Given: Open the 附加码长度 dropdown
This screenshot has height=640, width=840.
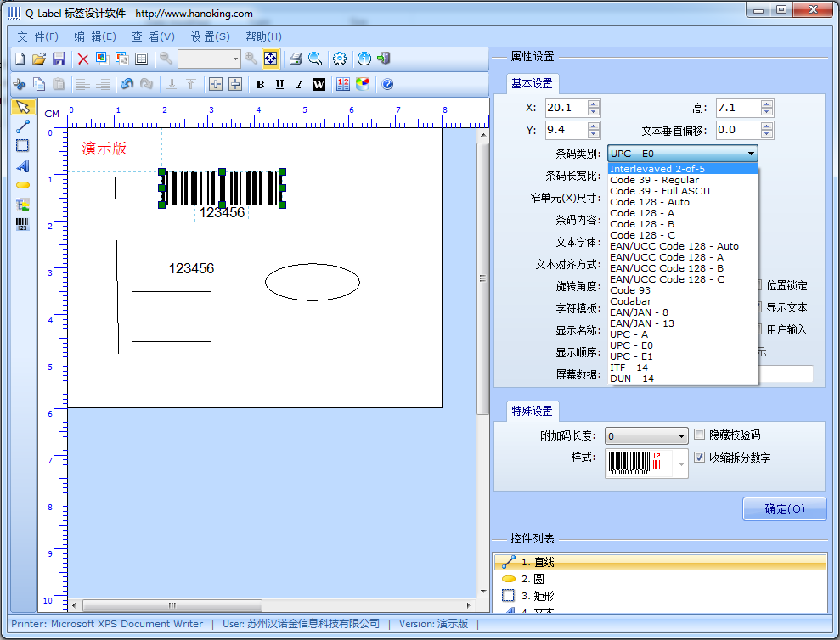Looking at the screenshot, I should click(x=646, y=436).
